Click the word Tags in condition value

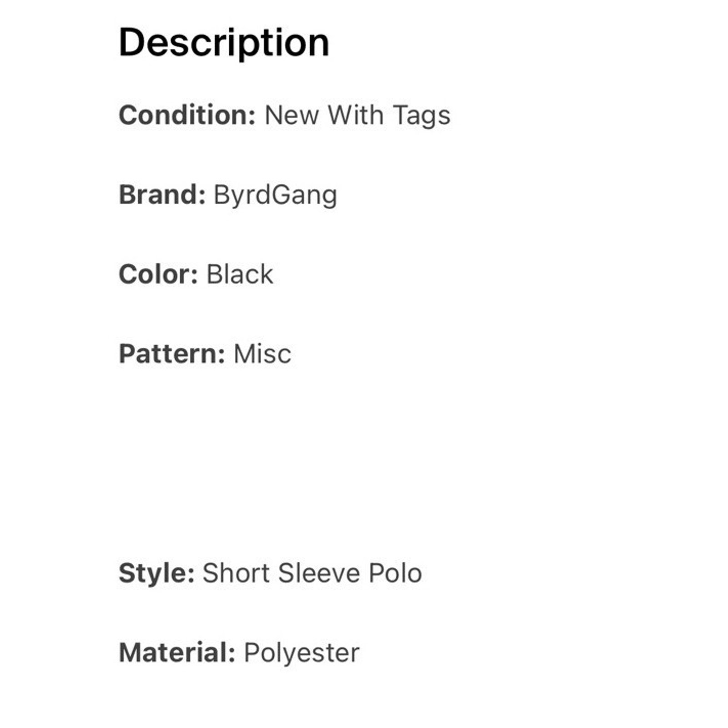click(x=422, y=116)
